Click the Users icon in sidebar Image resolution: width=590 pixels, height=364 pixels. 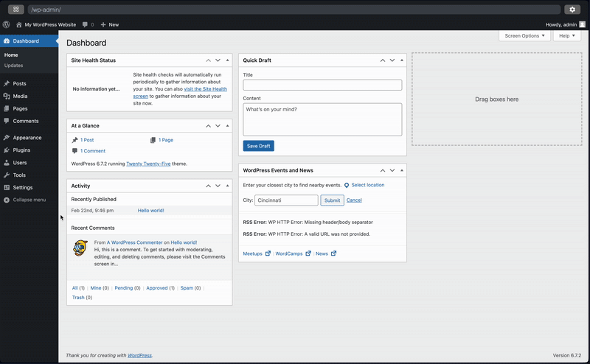click(7, 162)
